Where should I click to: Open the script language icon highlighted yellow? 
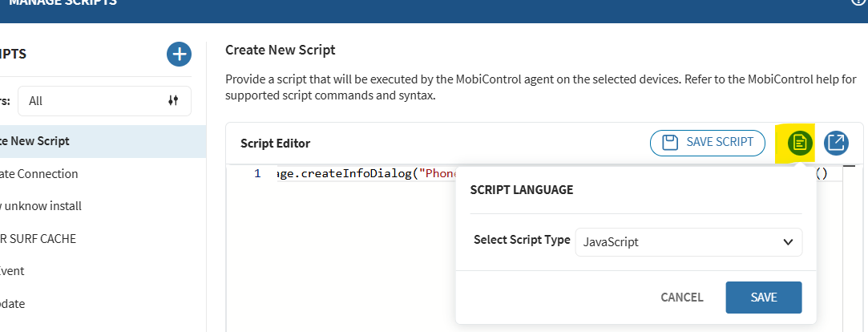click(799, 144)
